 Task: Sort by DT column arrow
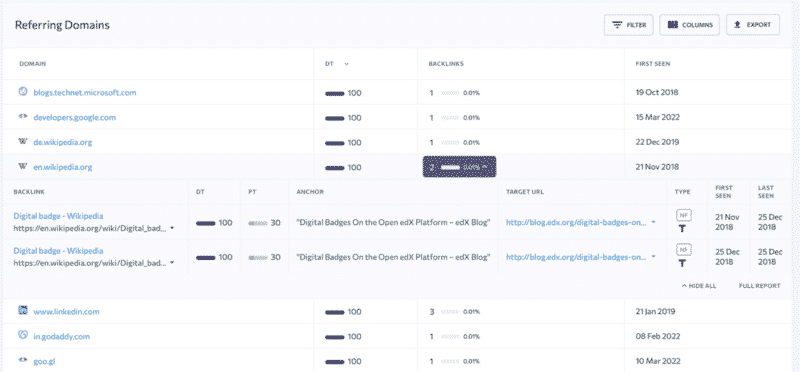(x=346, y=64)
